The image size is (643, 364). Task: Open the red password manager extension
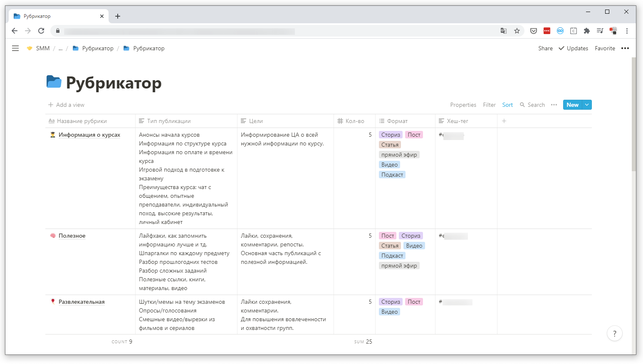point(547,31)
